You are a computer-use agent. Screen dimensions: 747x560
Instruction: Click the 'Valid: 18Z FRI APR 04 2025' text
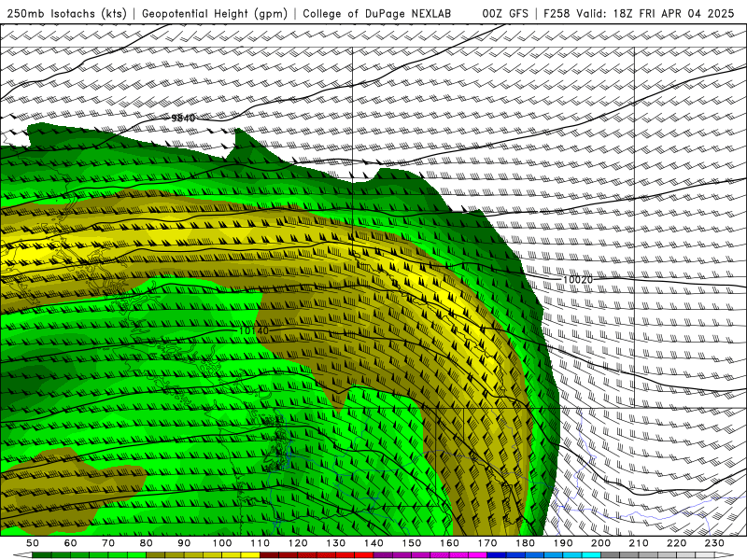(x=655, y=14)
